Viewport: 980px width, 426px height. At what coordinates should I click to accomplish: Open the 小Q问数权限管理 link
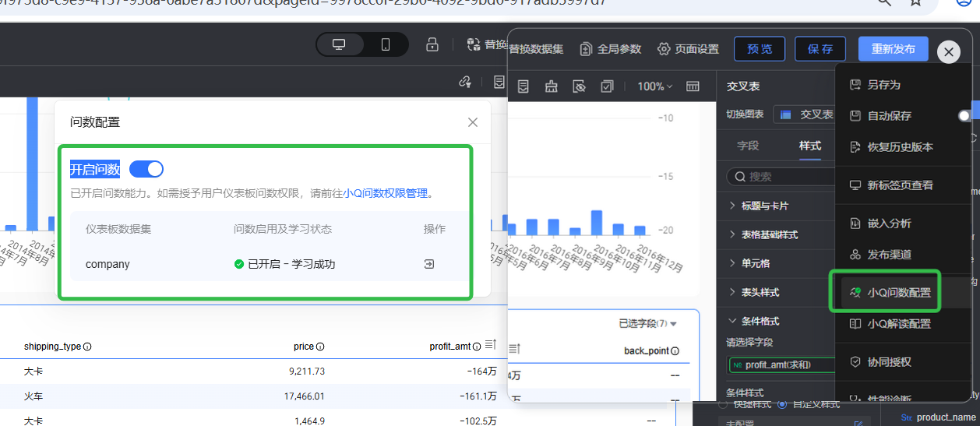point(386,193)
